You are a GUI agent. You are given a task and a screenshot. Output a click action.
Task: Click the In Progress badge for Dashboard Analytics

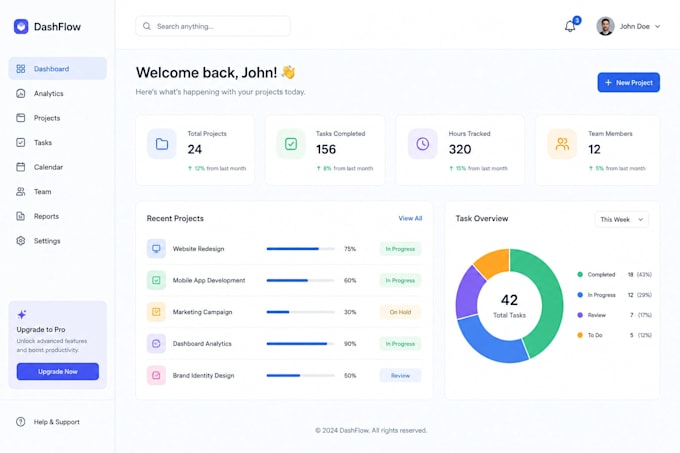pyautogui.click(x=400, y=344)
